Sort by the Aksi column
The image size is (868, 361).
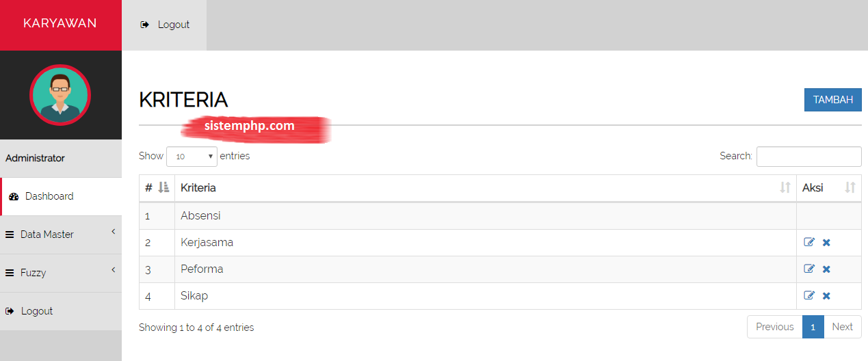coord(828,188)
